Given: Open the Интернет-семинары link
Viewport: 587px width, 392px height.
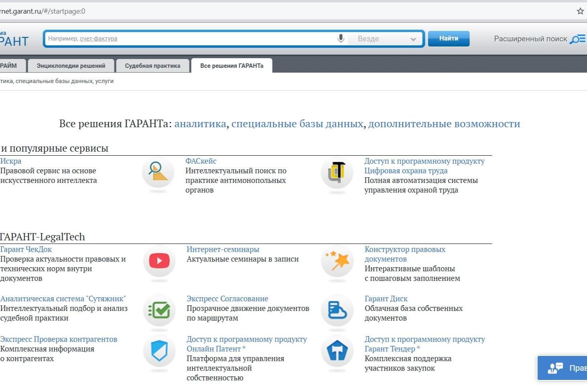Looking at the screenshot, I should click(x=223, y=249).
